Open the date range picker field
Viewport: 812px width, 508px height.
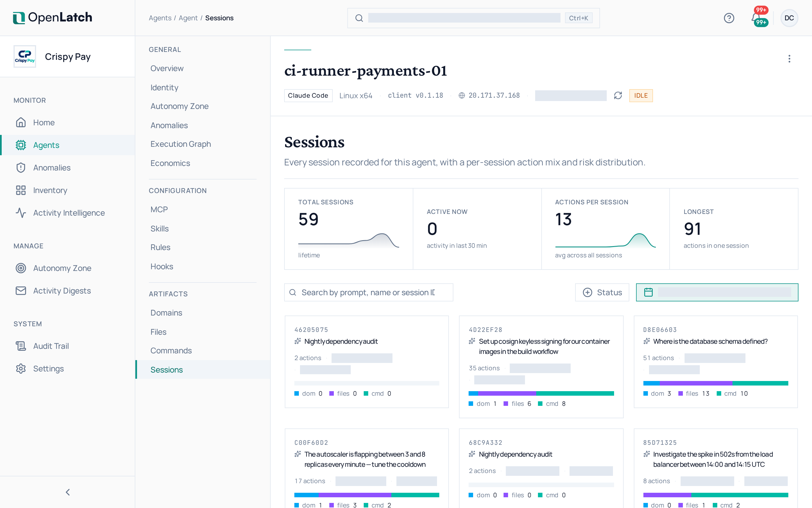pos(717,292)
